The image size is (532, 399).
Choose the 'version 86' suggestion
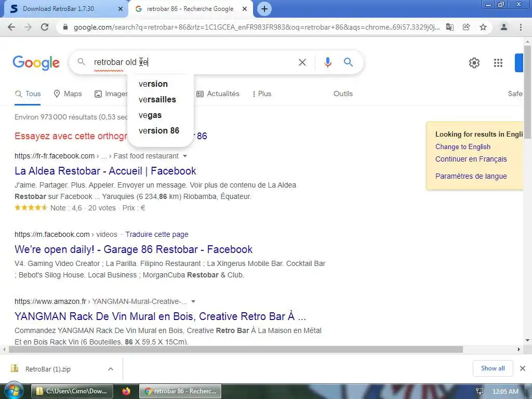tap(160, 130)
